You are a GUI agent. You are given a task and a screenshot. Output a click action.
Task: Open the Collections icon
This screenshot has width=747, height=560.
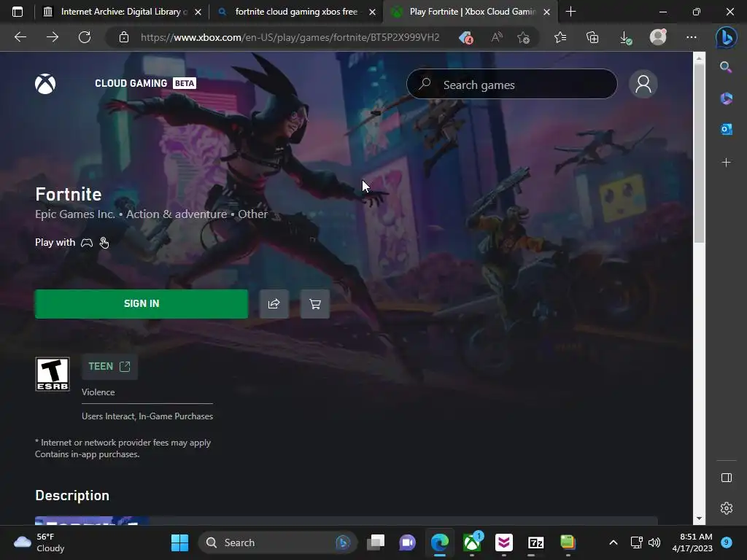coord(592,37)
